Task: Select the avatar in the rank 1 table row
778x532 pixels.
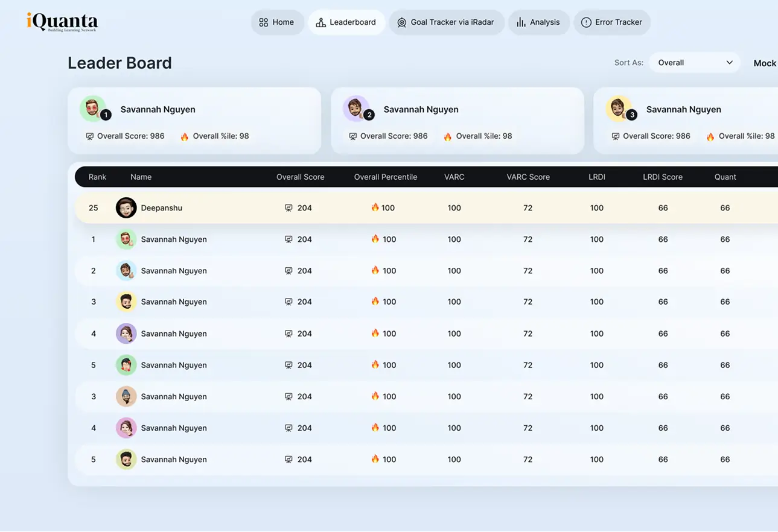Action: pos(126,239)
